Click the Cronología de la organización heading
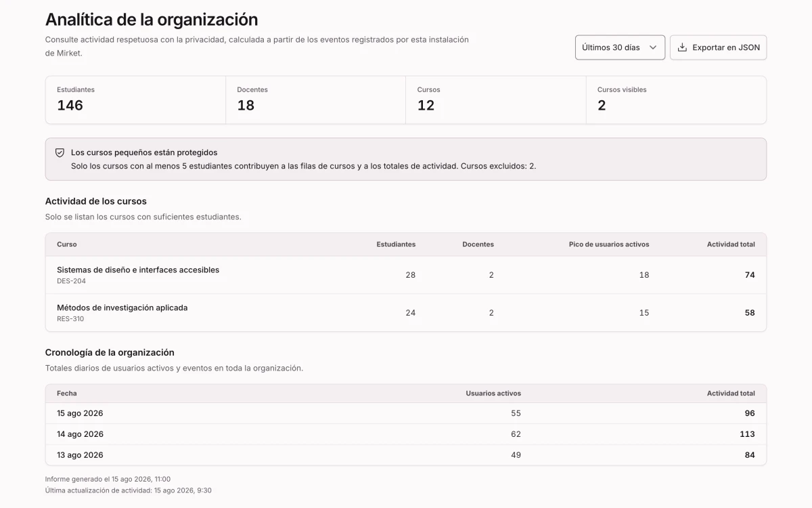This screenshot has width=812, height=508. (x=110, y=352)
